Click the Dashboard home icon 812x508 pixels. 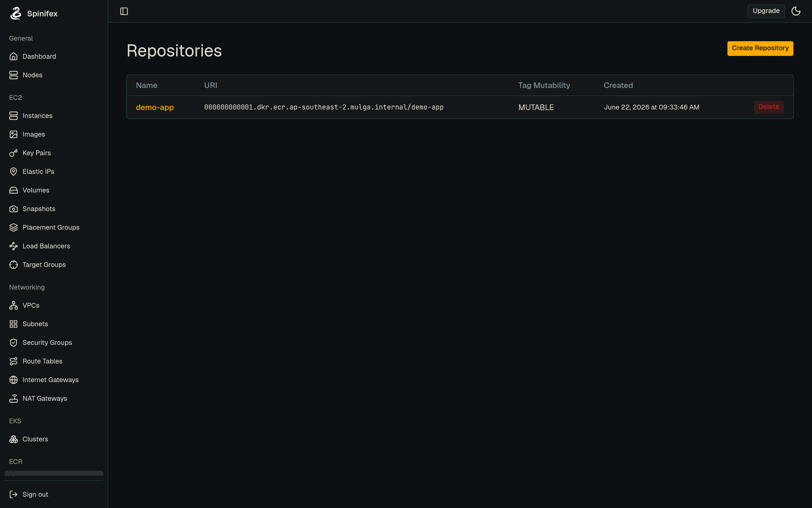(14, 56)
